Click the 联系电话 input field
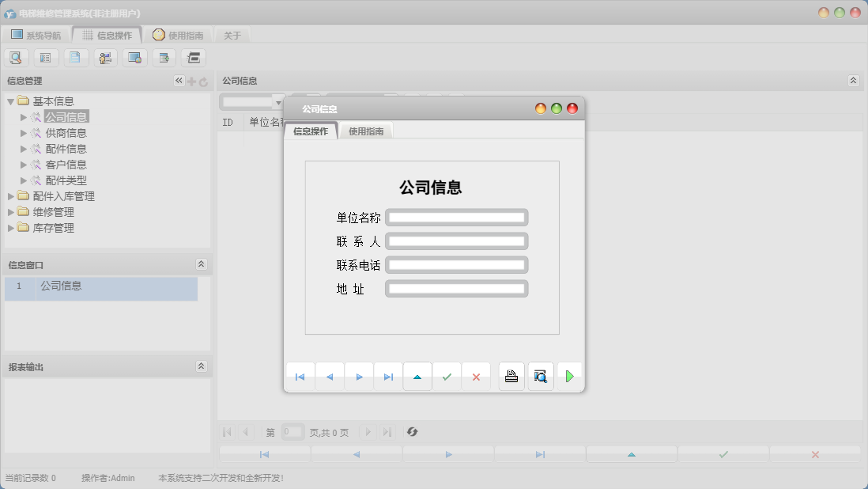The image size is (868, 489). click(x=456, y=264)
